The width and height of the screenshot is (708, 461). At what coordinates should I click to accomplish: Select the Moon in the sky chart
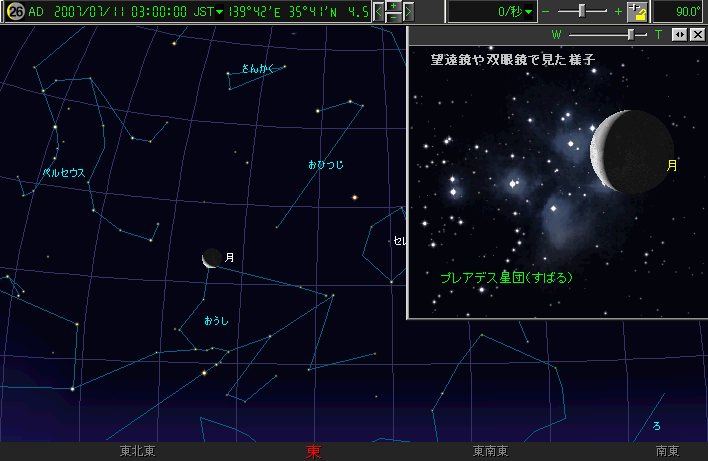click(x=210, y=258)
